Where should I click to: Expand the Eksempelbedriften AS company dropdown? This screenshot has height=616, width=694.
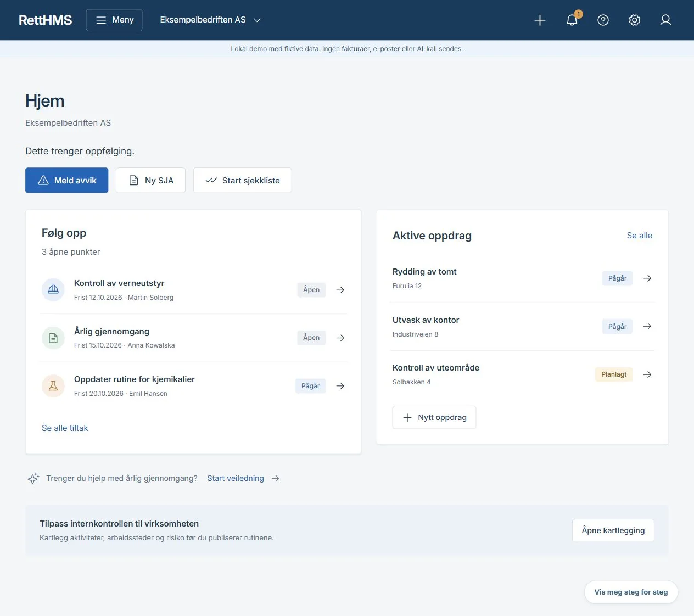(x=210, y=20)
